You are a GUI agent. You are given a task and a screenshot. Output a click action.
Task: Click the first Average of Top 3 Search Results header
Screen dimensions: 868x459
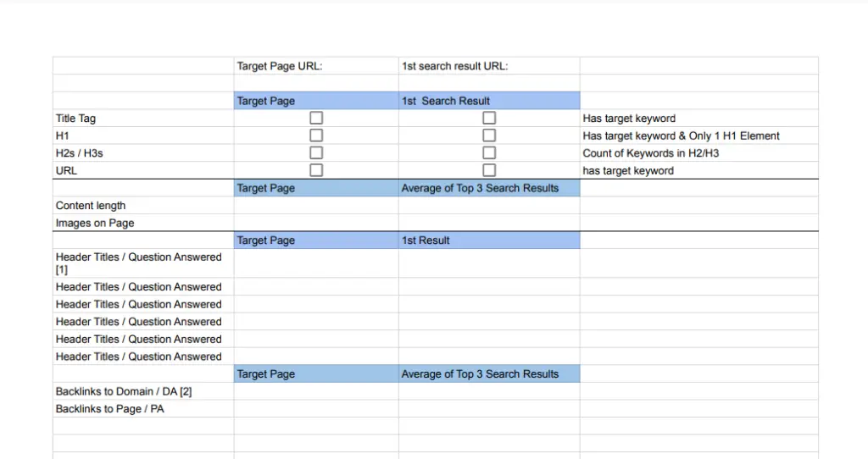[x=489, y=188]
